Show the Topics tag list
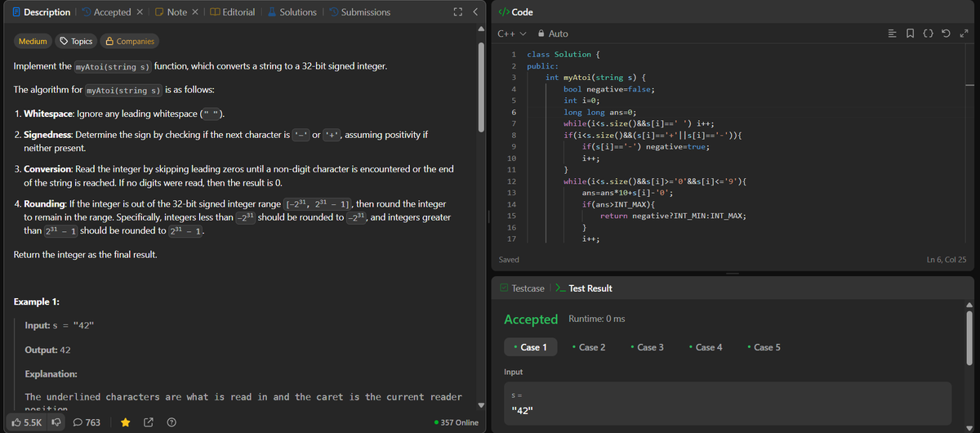The image size is (980, 433). pyautogui.click(x=74, y=41)
